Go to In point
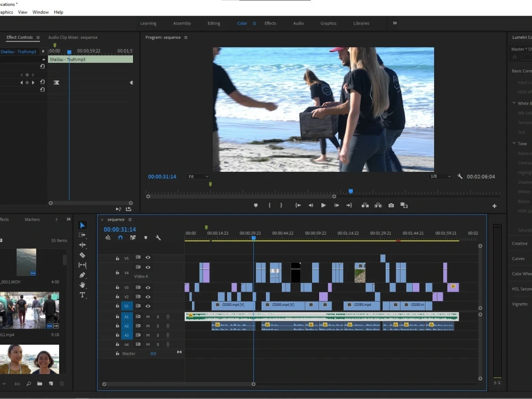This screenshot has width=532, height=399. [x=298, y=205]
